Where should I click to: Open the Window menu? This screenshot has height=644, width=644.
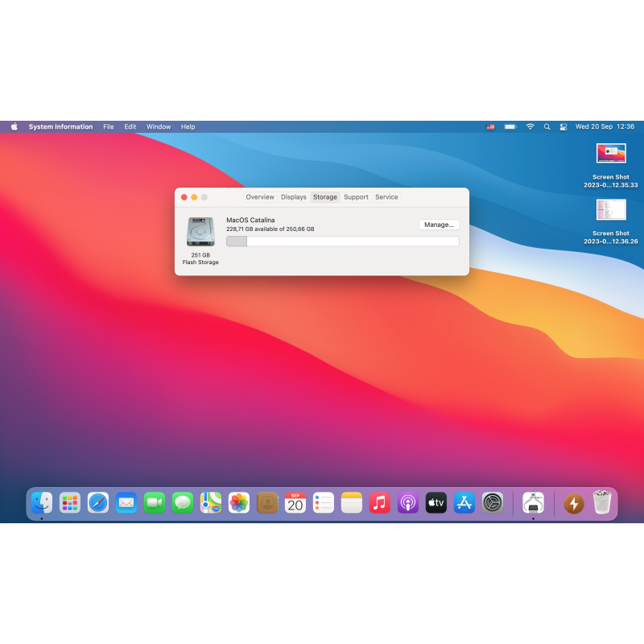[159, 126]
